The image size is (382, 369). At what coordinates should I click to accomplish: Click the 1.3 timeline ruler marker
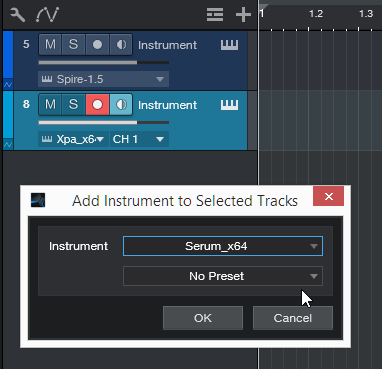[x=366, y=14]
